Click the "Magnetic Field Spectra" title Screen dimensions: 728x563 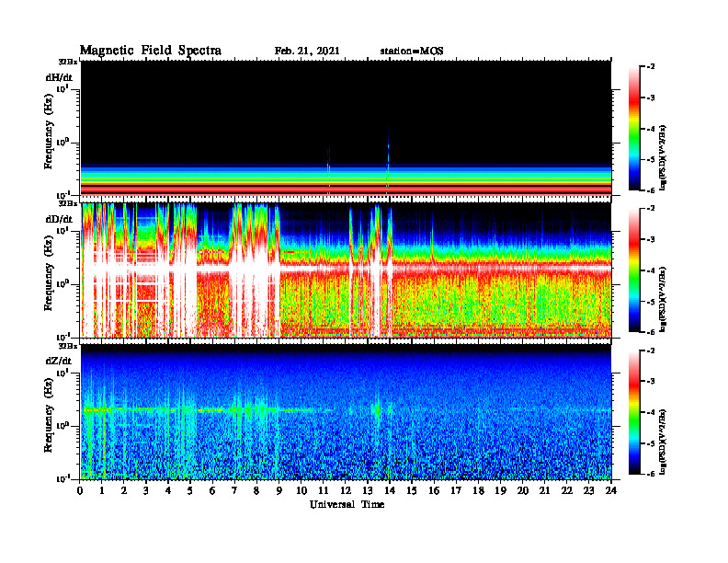[151, 51]
